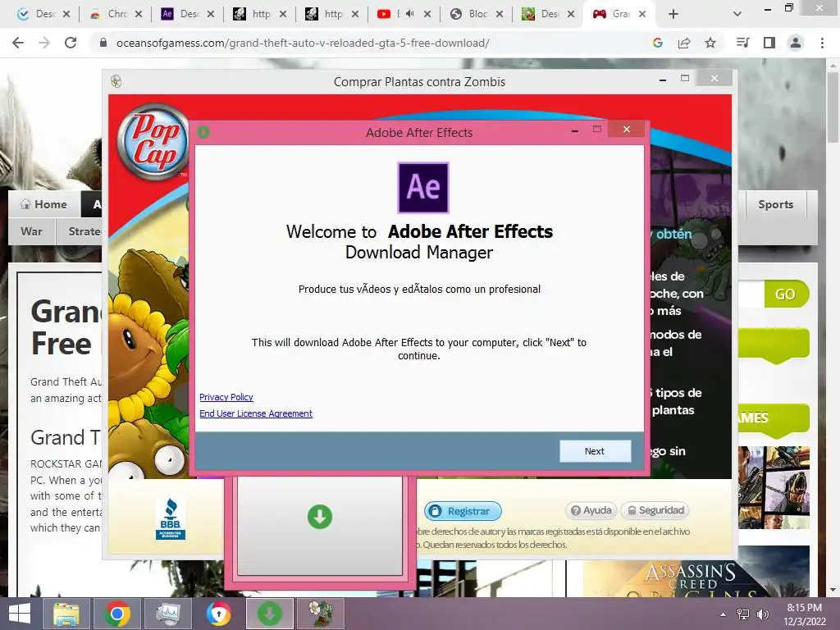Share this page using the share icon
Viewport: 840px width, 630px height.
[x=684, y=43]
